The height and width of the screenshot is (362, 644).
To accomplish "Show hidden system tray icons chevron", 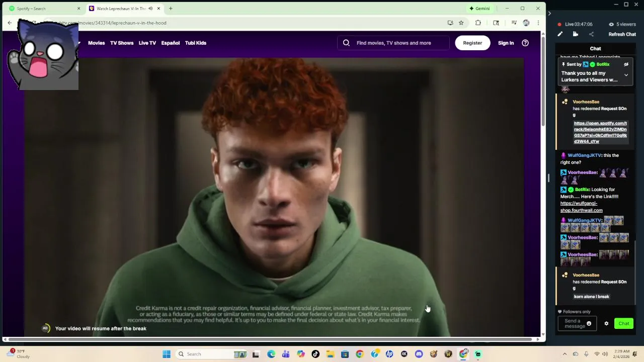I will click(565, 354).
